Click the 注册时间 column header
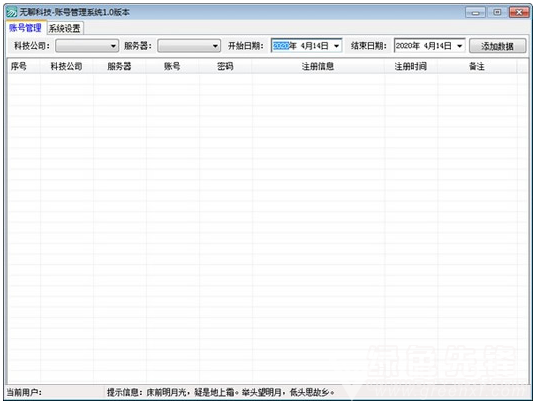 coord(411,66)
